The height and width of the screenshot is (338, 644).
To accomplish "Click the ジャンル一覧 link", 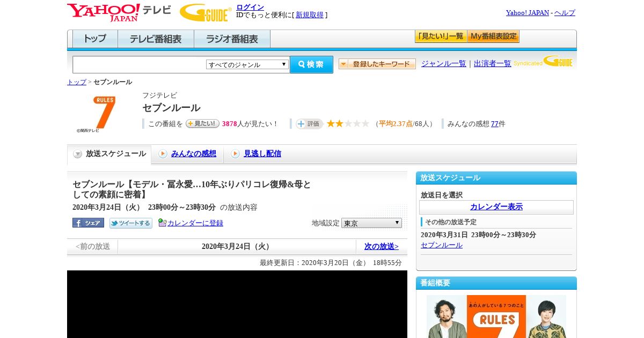I will click(x=444, y=64).
